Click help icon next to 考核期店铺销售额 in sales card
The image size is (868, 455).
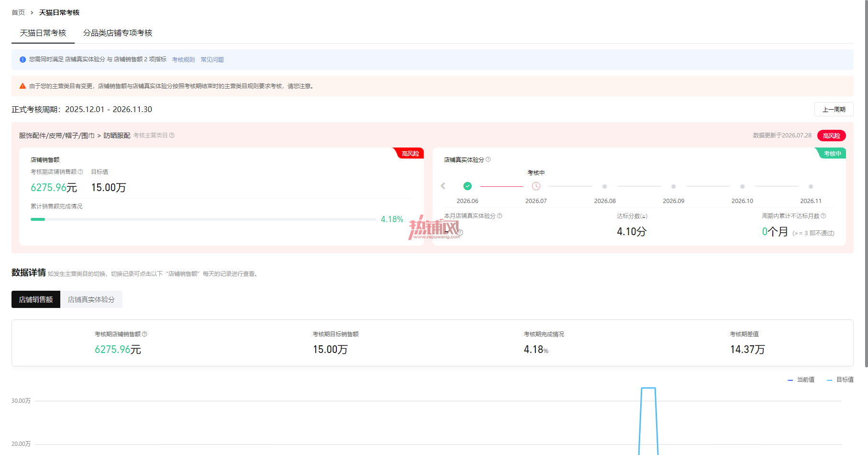coord(80,172)
